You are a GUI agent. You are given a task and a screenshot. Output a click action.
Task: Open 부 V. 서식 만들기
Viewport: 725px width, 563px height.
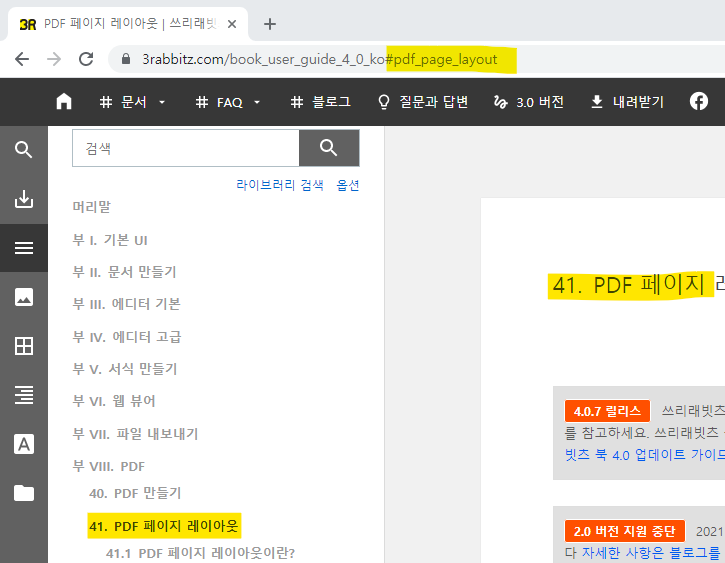click(x=125, y=369)
